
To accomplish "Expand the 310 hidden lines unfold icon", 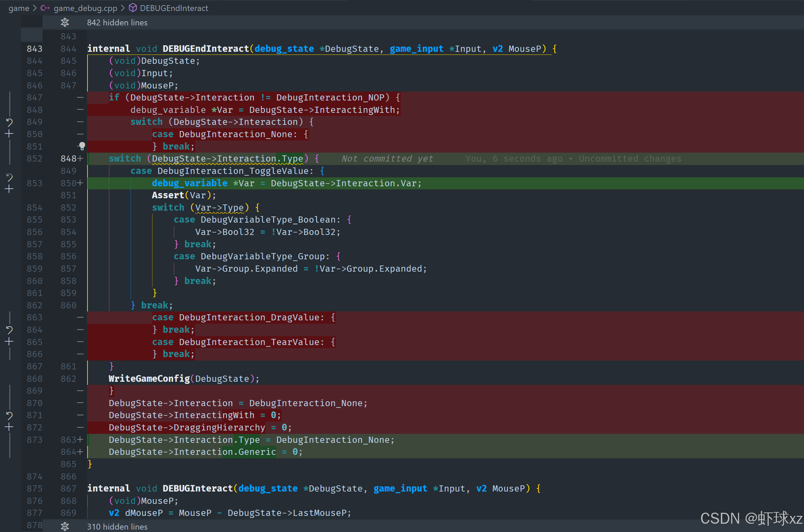I will tap(65, 527).
